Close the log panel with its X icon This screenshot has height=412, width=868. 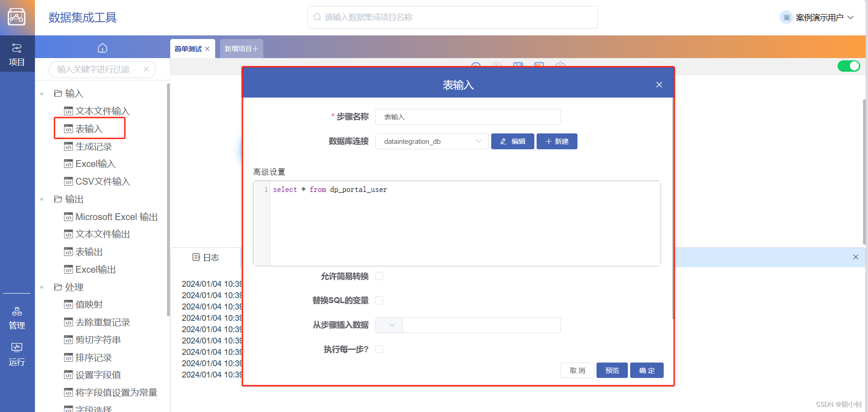coord(856,257)
